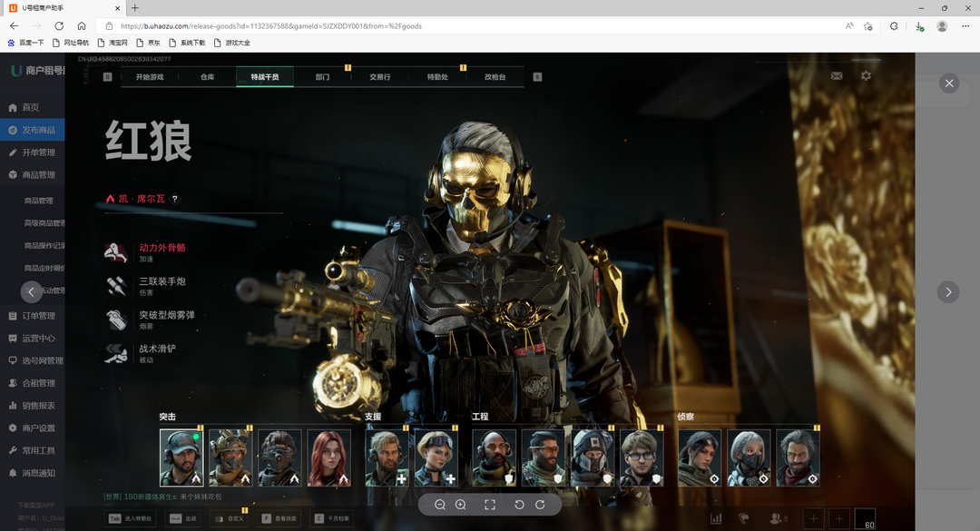
Task: Expand the 商品管理 sidebar section
Action: pos(38,175)
